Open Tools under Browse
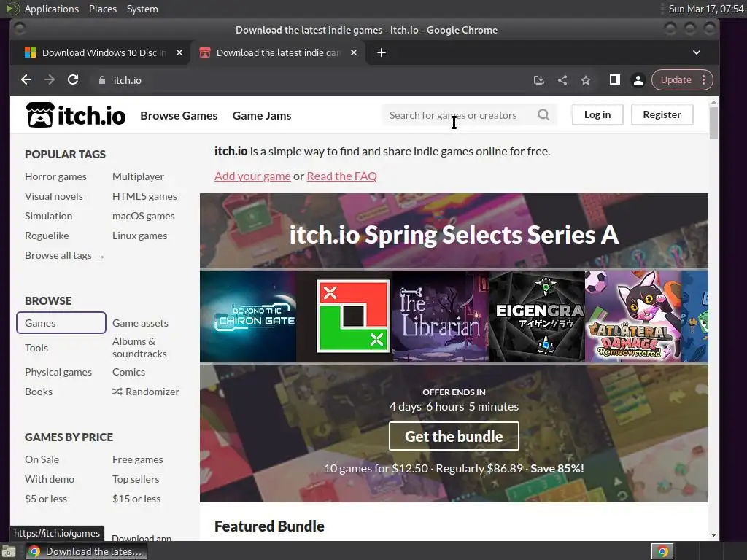The width and height of the screenshot is (747, 560). pos(36,348)
